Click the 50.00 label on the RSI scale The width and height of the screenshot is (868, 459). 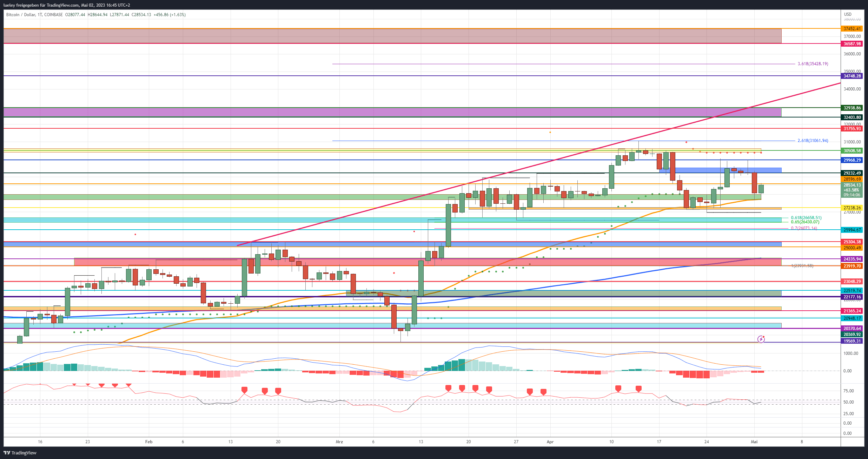click(849, 402)
